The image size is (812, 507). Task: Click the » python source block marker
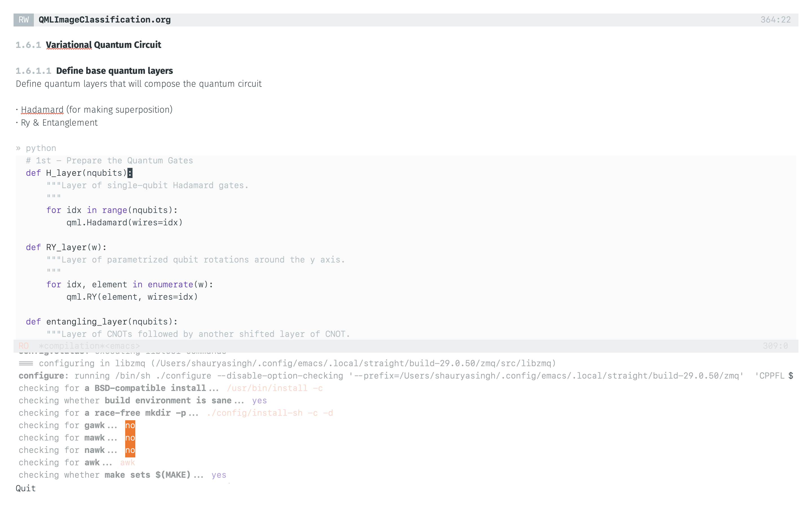click(36, 148)
